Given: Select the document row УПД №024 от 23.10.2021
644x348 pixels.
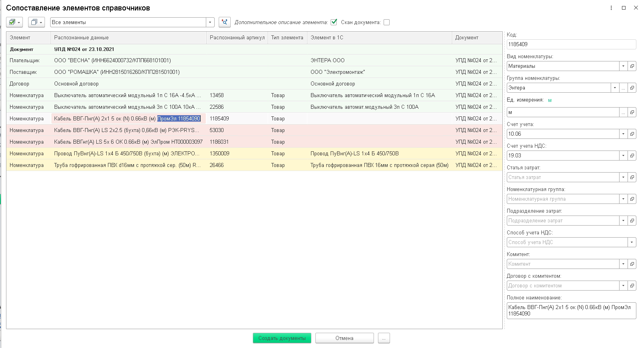Looking at the screenshot, I should click(254, 49).
